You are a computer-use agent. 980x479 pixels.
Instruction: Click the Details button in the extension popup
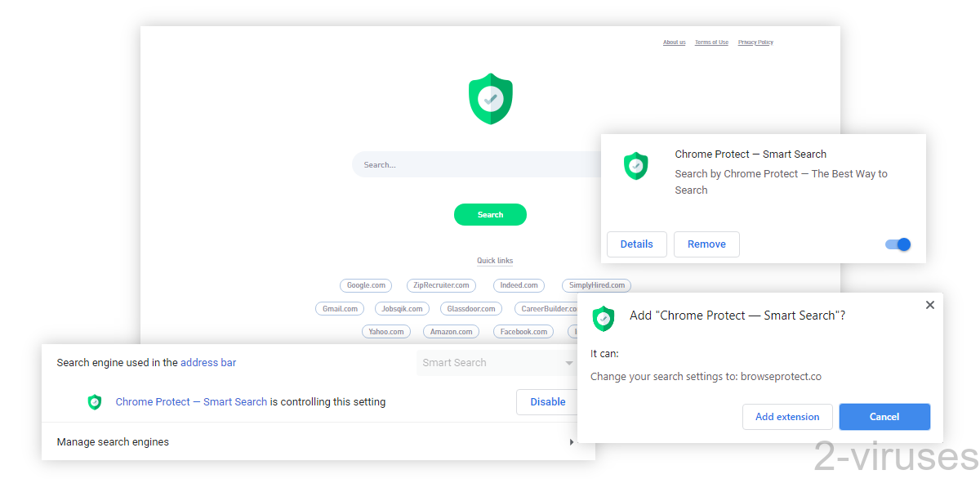[636, 244]
